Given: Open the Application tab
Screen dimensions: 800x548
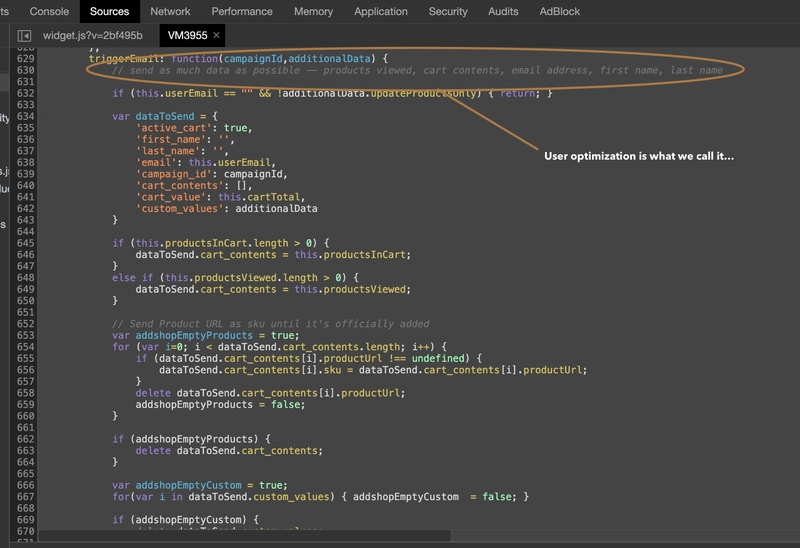Looking at the screenshot, I should pyautogui.click(x=381, y=11).
